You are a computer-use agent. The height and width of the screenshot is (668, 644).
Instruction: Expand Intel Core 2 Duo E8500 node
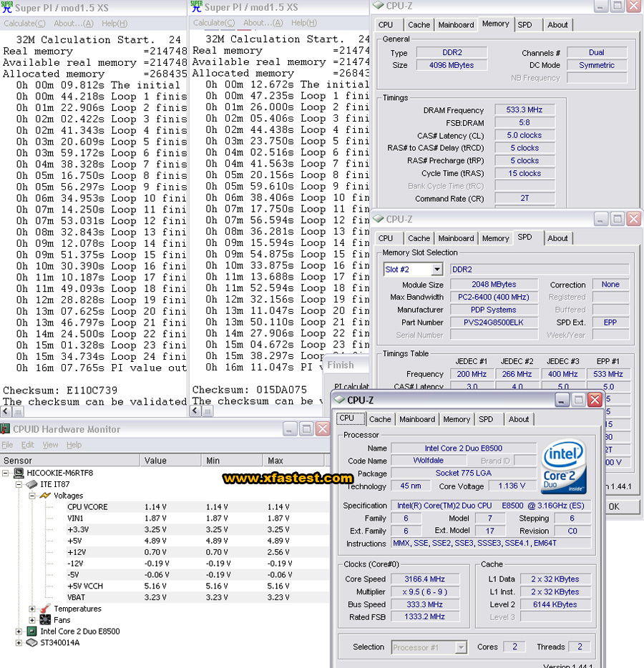pos(19,632)
